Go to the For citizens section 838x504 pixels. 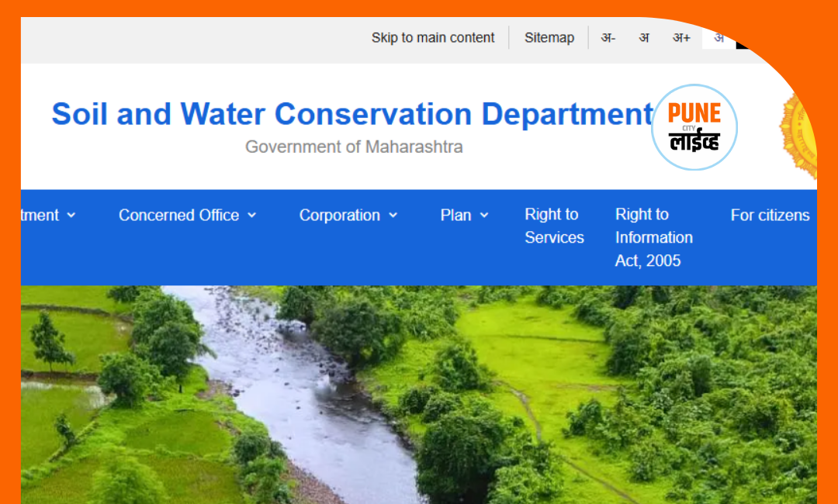[769, 216]
